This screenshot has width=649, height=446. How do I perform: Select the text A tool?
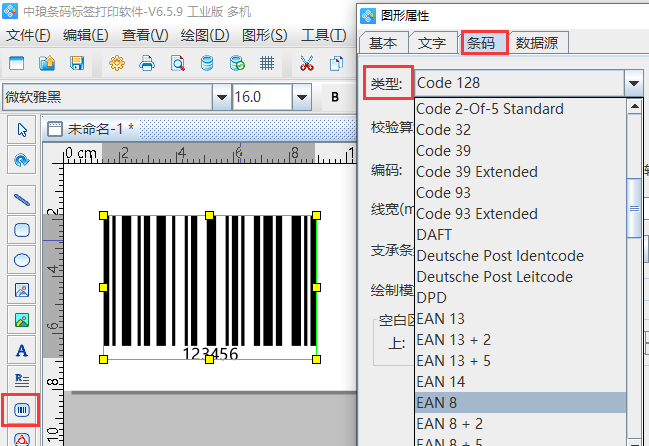pyautogui.click(x=22, y=350)
